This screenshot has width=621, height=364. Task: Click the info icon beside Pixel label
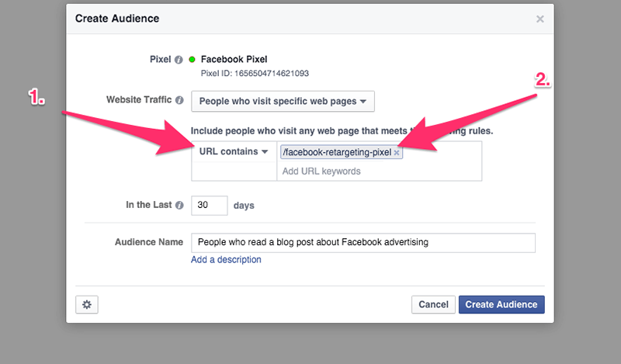point(179,59)
